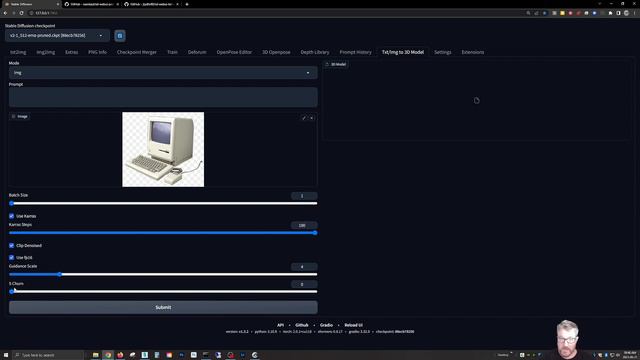Open File Explorer from the taskbar
This screenshot has width=640, height=360.
pyautogui.click(x=96, y=355)
